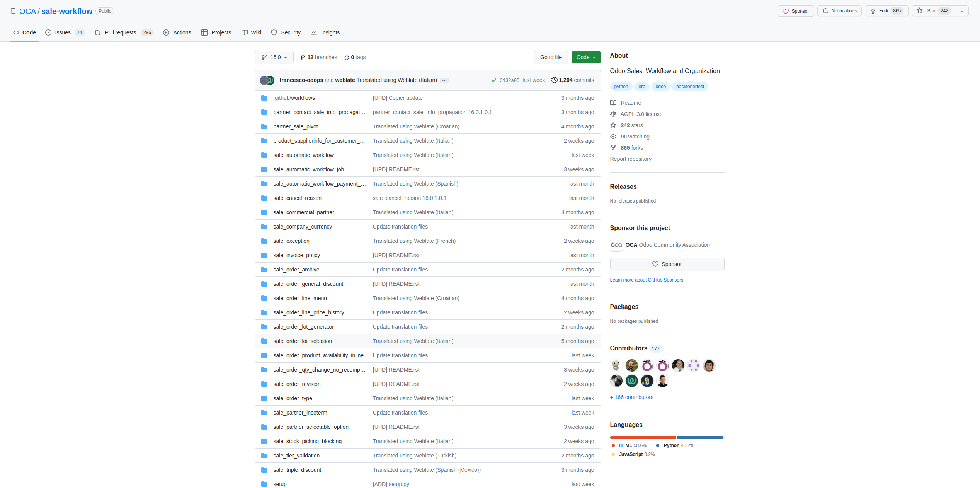Star the repository
Viewport: 980px width, 488px height.
point(934,11)
